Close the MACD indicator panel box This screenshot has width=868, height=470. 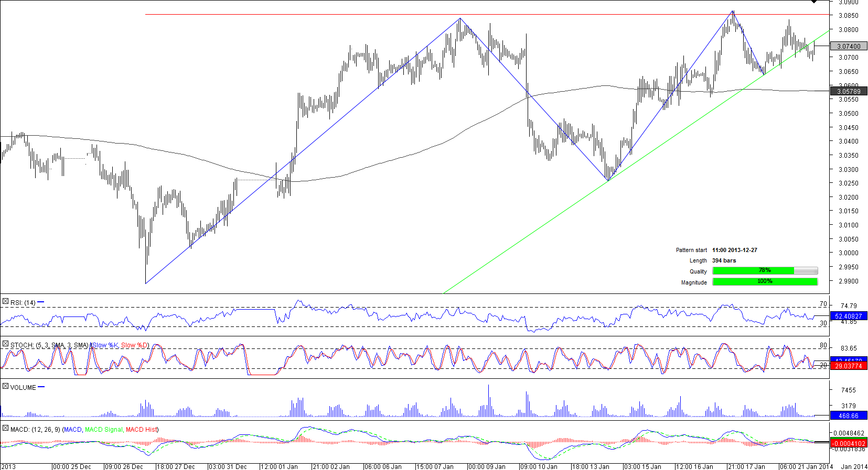coord(5,429)
